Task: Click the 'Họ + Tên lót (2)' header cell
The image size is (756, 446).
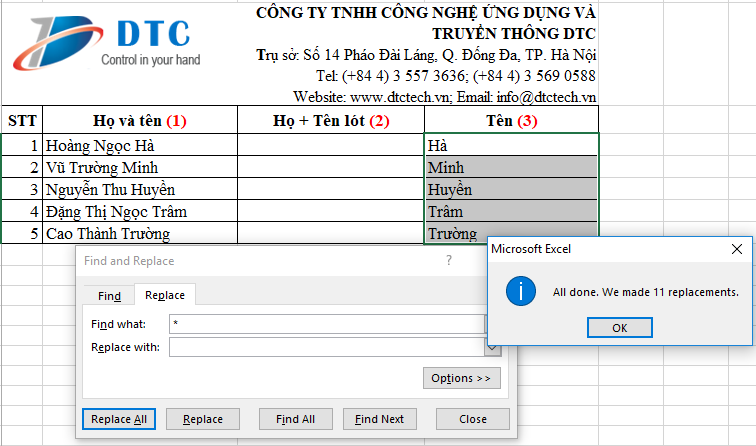Action: (x=330, y=121)
